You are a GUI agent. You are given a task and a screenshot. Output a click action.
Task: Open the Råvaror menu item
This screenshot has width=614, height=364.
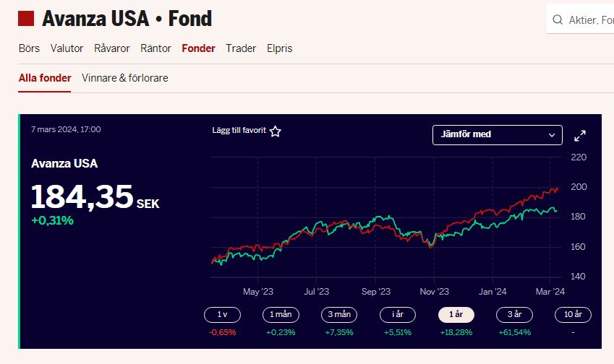click(x=112, y=48)
